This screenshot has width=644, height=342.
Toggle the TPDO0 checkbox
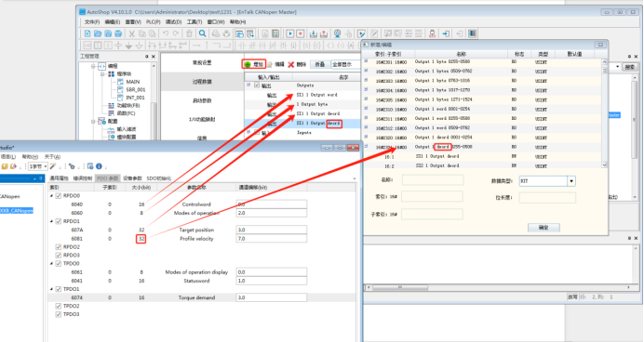[x=59, y=264]
